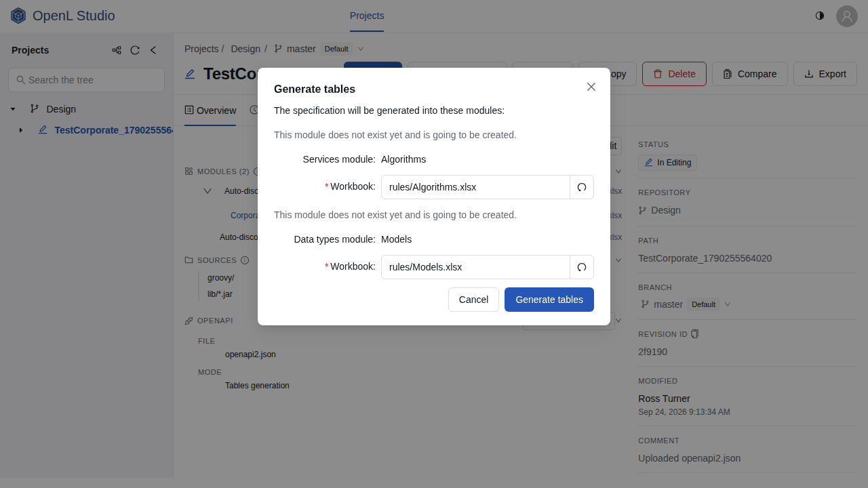868x488 pixels.
Task: Click the pencil icon beside project title
Action: [190, 74]
